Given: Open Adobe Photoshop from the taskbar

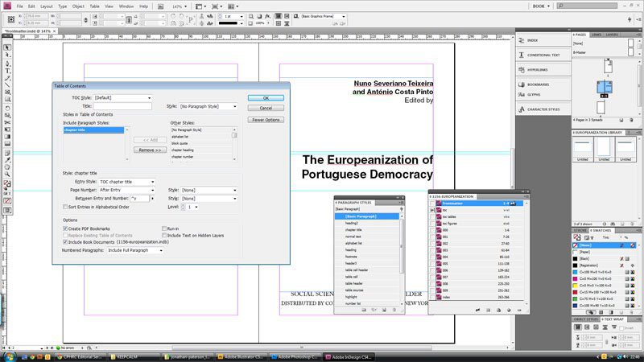Looking at the screenshot, I should [x=294, y=356].
